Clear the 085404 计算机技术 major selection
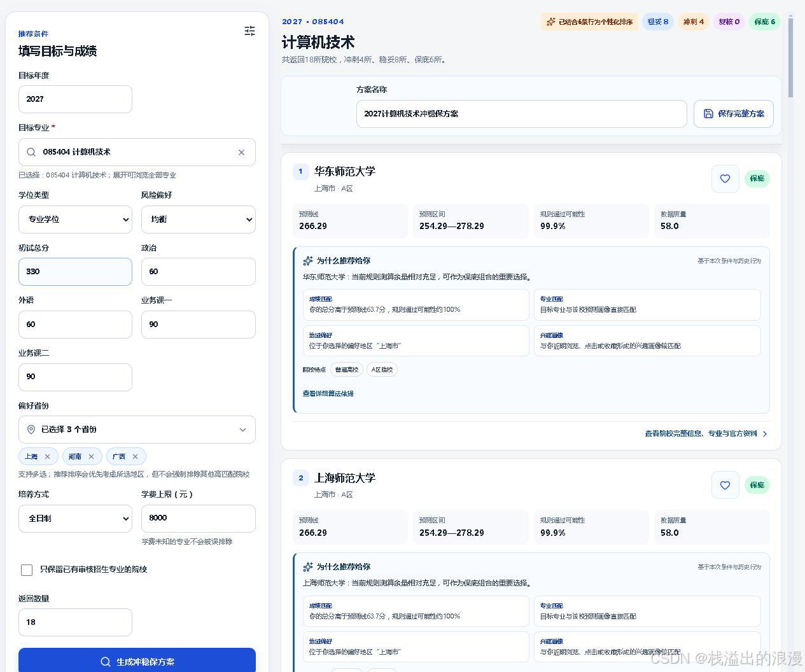The height and width of the screenshot is (672, 805). [241, 152]
